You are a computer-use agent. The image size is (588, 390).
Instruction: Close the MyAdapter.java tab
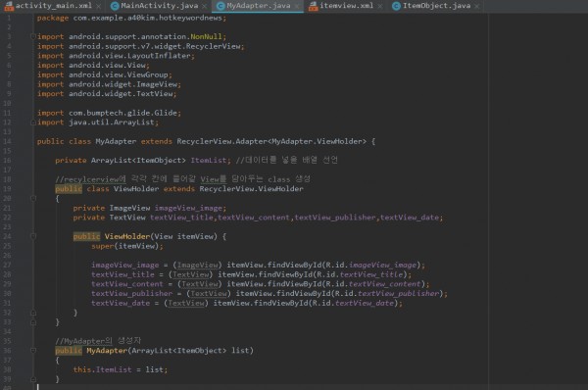click(x=297, y=6)
